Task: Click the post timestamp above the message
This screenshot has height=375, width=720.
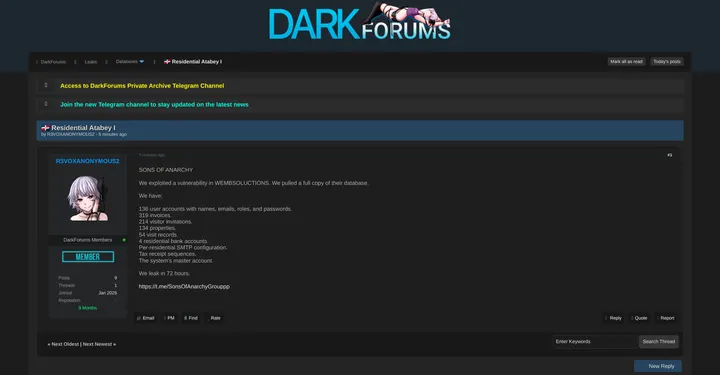Action: pos(152,155)
